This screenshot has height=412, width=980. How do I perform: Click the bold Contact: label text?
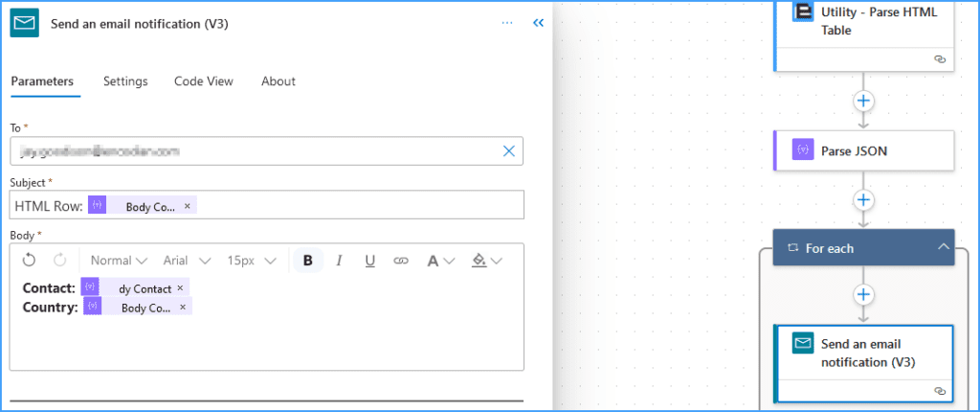(x=49, y=288)
